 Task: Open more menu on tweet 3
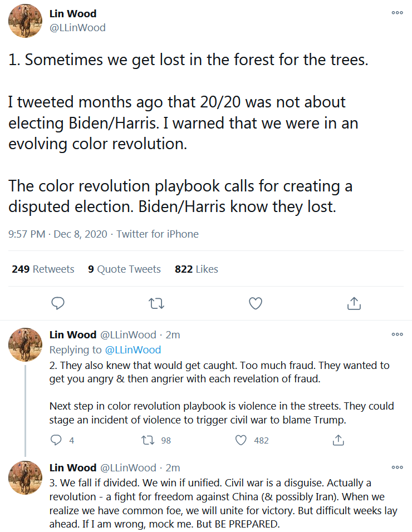coord(397,467)
